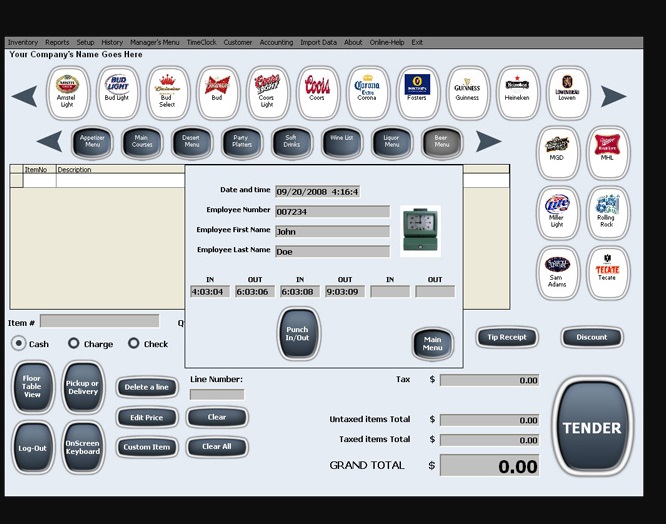Click Delete a line button

(x=147, y=387)
